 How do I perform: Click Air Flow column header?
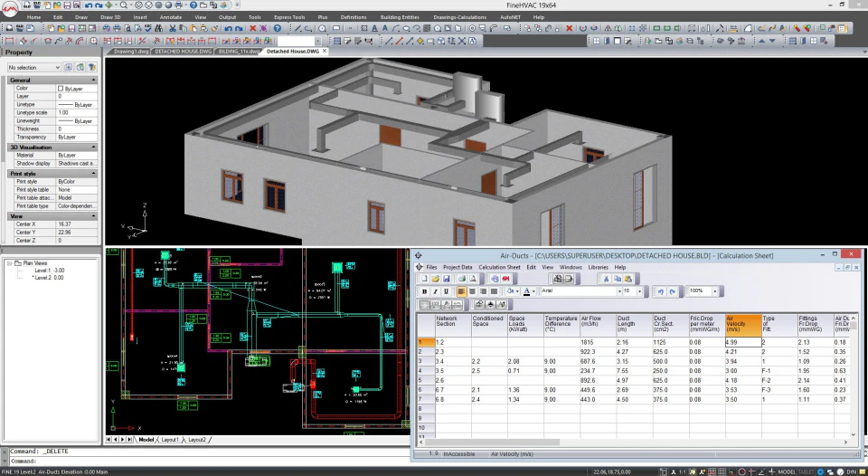(598, 324)
